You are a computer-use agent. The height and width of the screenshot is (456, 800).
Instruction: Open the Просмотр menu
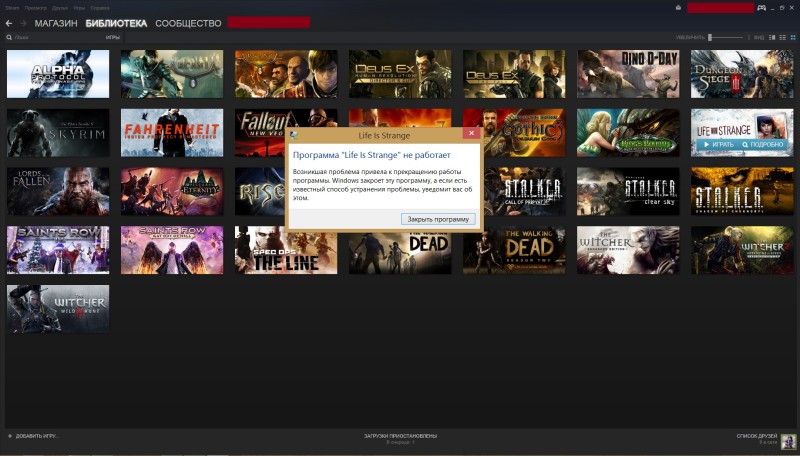(36, 8)
